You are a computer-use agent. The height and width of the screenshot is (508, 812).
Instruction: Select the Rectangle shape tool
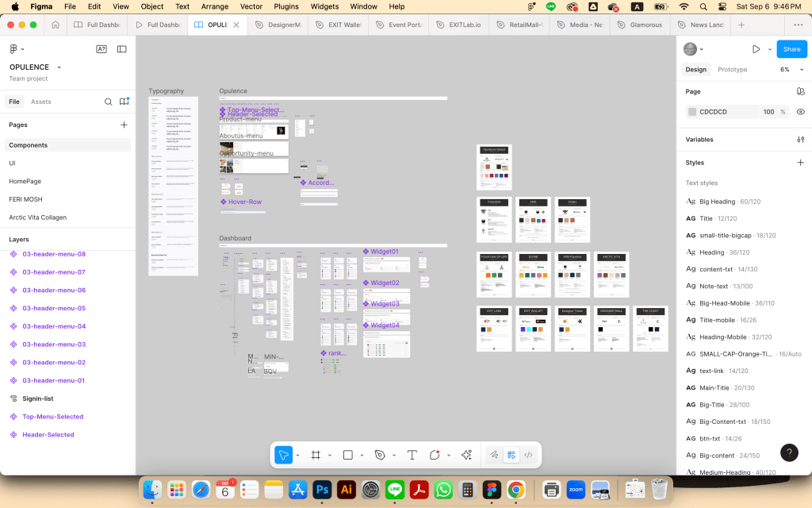tap(347, 455)
